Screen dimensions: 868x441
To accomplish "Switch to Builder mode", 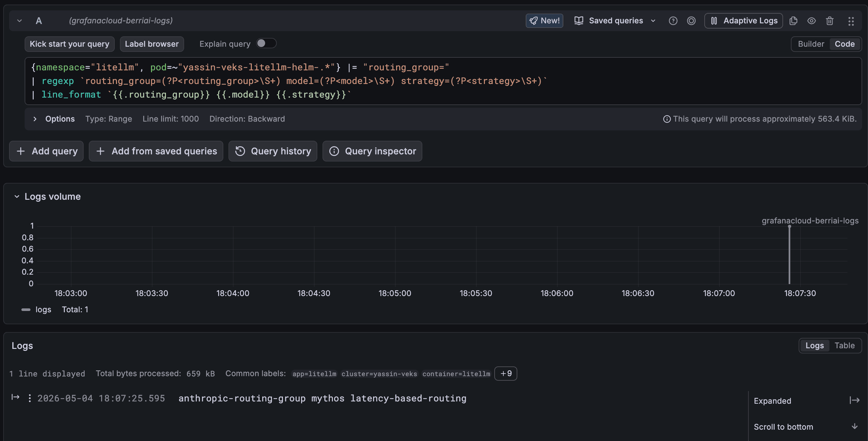I will coord(811,44).
